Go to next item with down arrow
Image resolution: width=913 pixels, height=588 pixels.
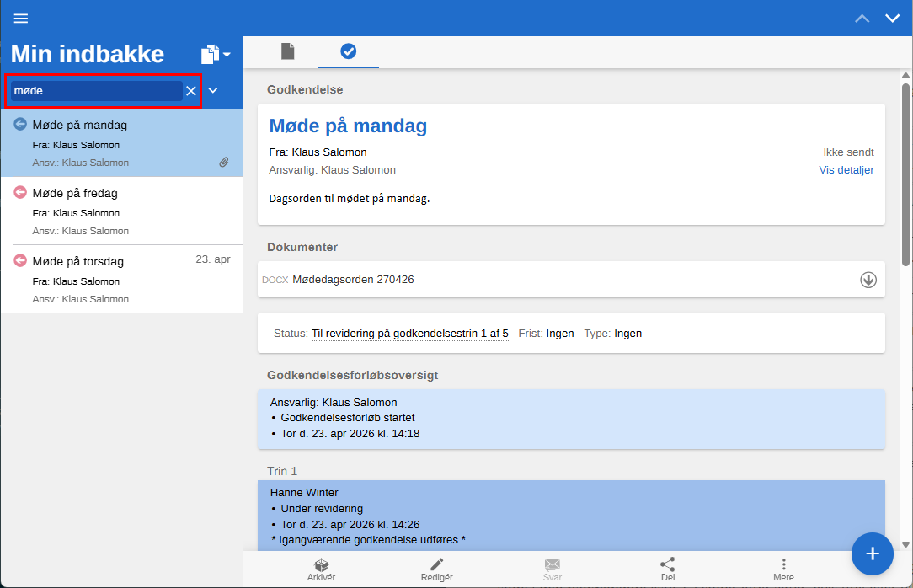point(893,19)
